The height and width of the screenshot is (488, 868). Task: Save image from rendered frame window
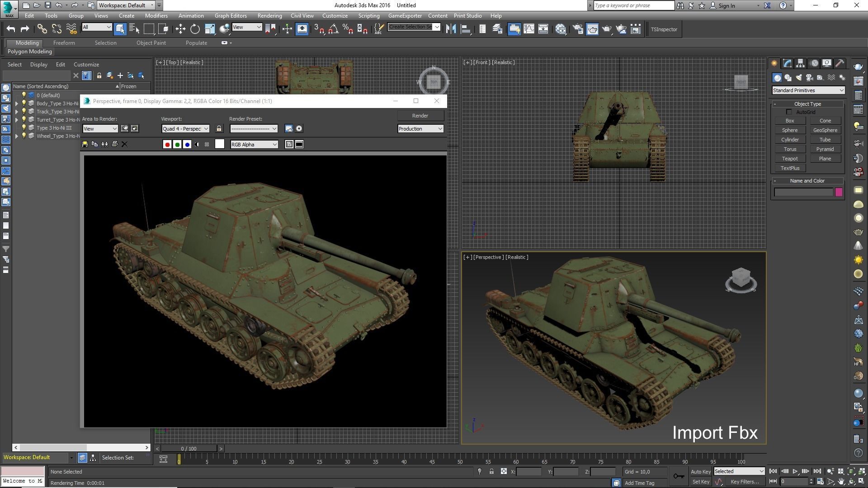coord(85,144)
